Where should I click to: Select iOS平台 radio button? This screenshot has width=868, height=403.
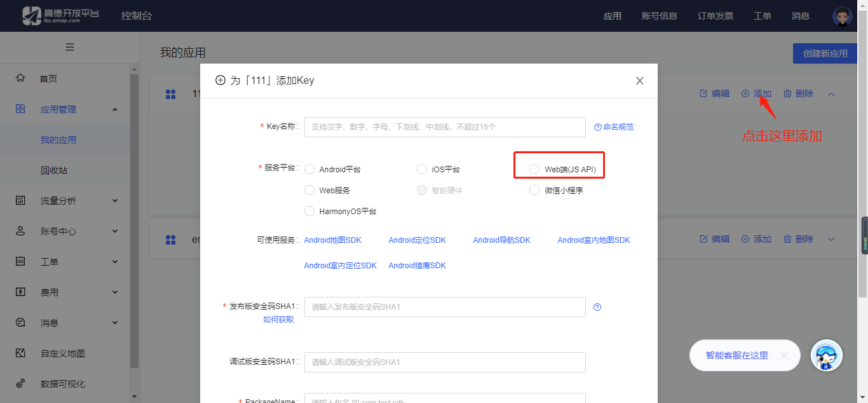(422, 169)
